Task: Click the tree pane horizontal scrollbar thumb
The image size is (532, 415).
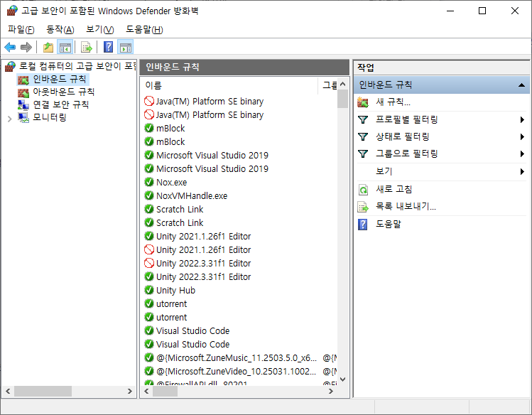Action: (x=43, y=392)
